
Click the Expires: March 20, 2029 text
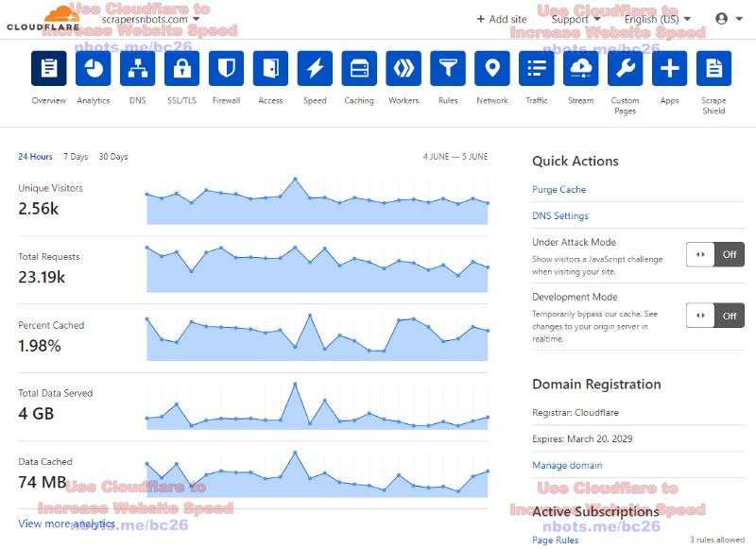pyautogui.click(x=582, y=439)
